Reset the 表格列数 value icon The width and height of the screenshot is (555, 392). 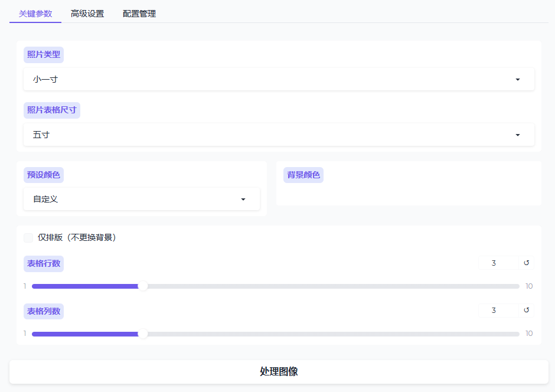(x=526, y=311)
